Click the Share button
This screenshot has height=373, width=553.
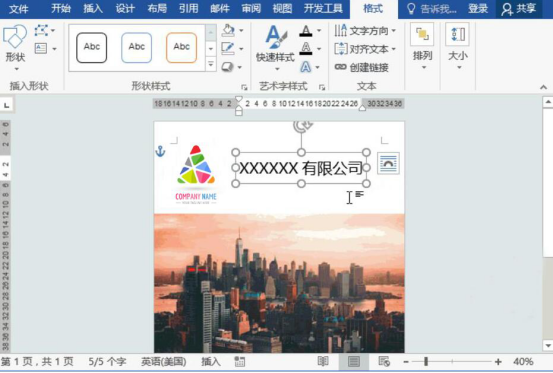[x=519, y=9]
